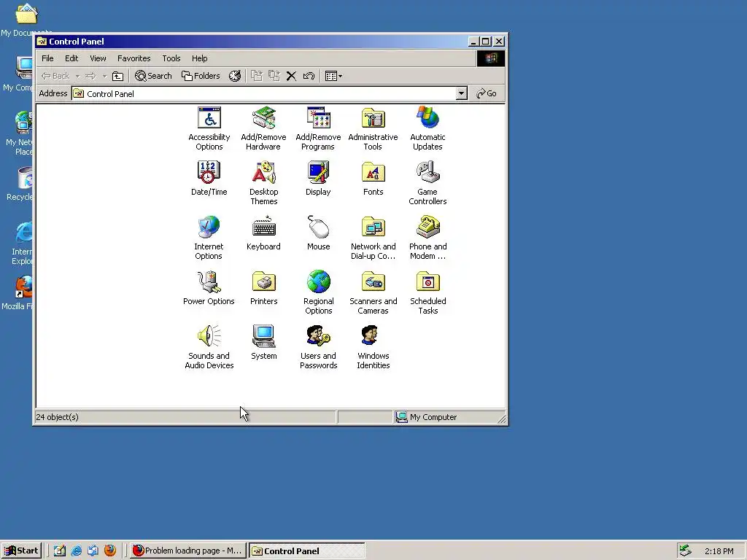Click the My Documents desktop icon
Screen dimensions: 747x560
pyautogui.click(x=26, y=19)
